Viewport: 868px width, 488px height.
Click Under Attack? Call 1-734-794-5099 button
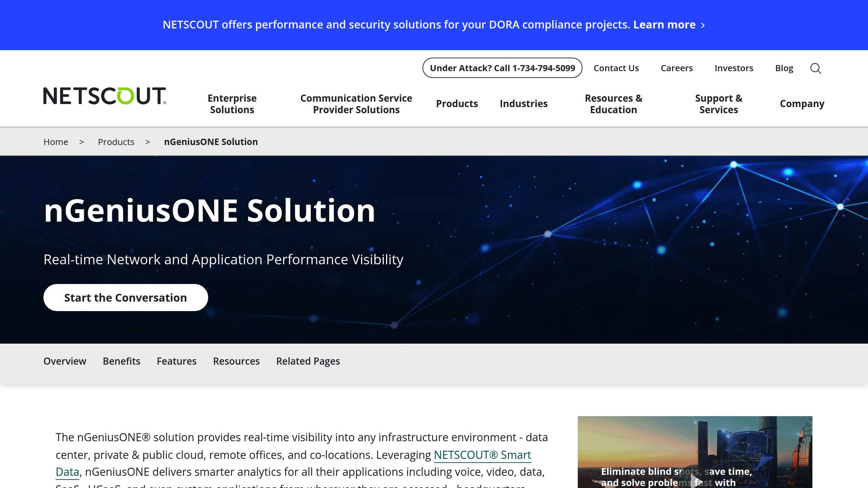[502, 68]
